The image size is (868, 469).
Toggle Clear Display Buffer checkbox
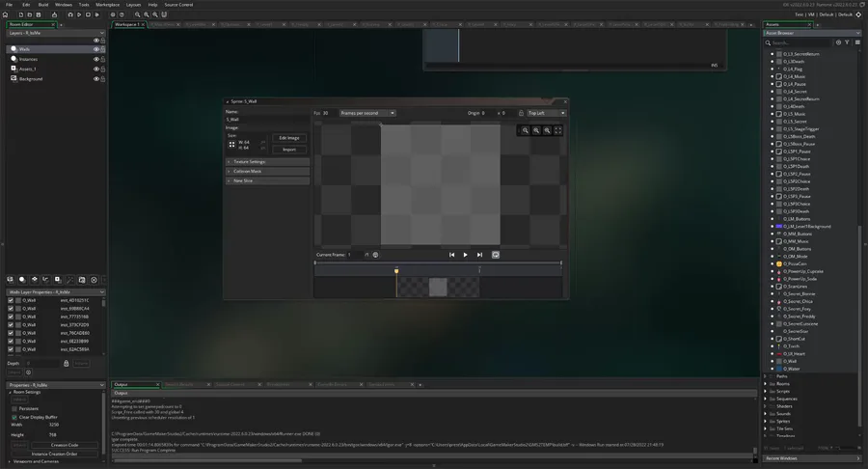(14, 417)
